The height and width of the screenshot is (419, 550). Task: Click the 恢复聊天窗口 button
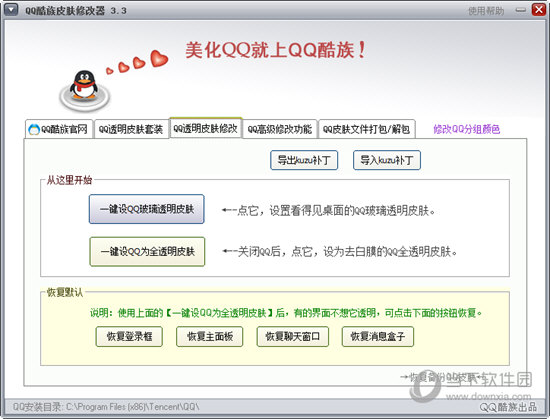click(293, 337)
